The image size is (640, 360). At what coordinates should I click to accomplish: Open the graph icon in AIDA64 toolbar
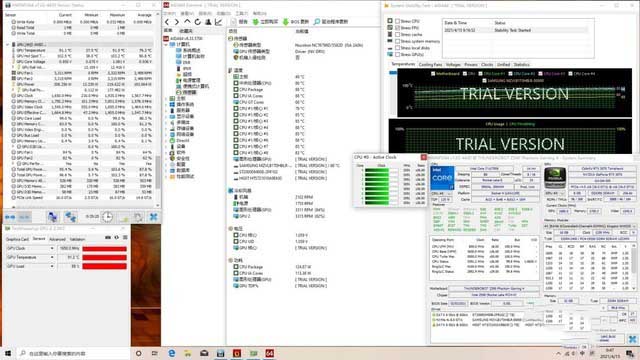tap(218, 22)
